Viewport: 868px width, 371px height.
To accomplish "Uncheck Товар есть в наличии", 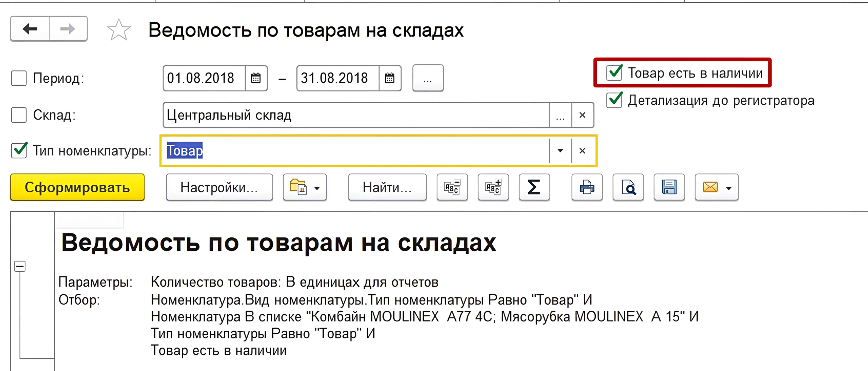I will coord(614,73).
